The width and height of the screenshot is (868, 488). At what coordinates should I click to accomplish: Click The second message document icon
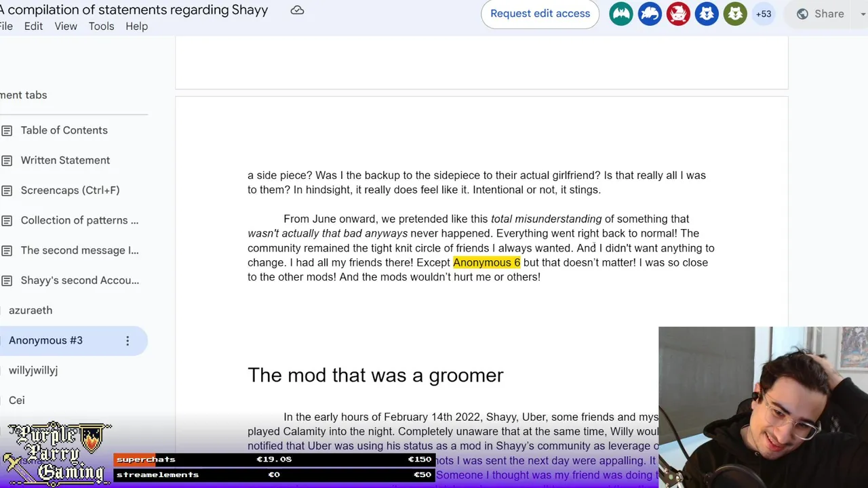tap(7, 250)
